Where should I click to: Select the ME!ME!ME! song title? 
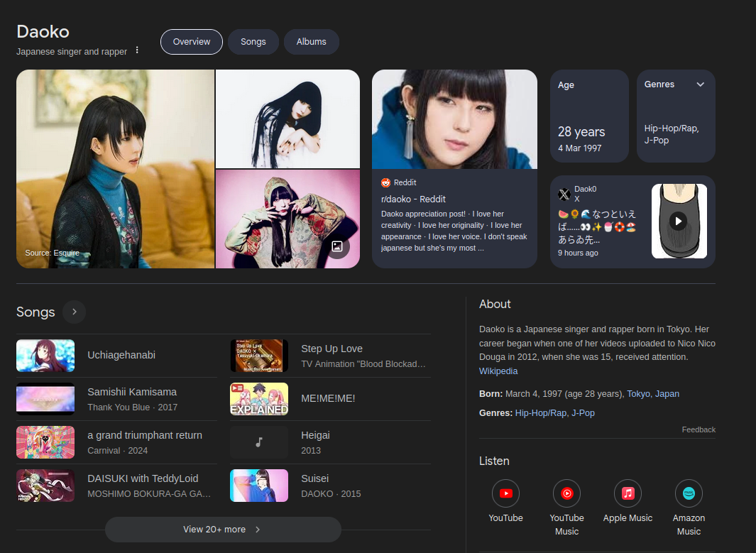[x=328, y=399]
